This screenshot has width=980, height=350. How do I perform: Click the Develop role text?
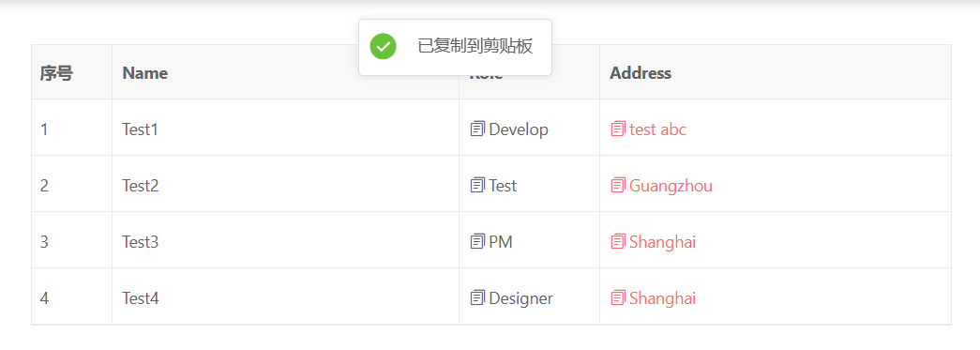(519, 129)
